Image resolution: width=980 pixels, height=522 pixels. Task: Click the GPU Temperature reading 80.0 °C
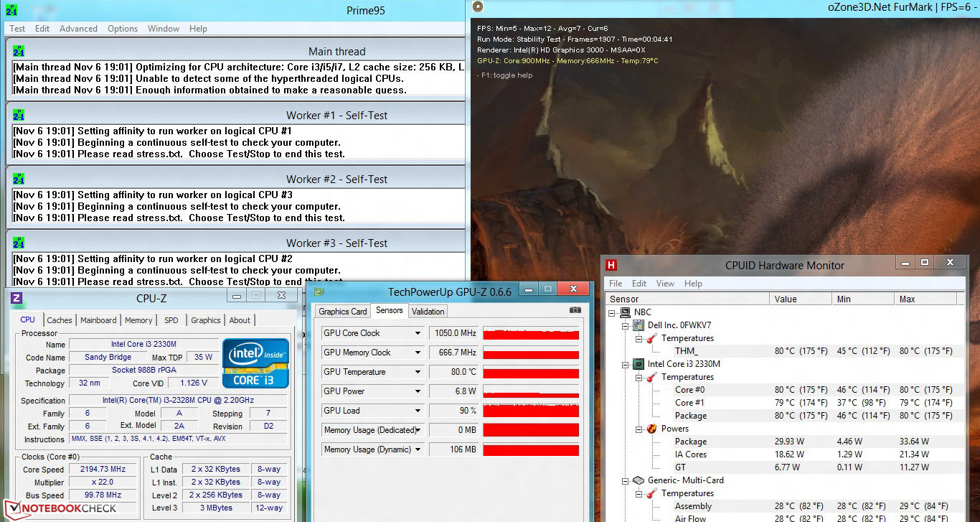[453, 372]
